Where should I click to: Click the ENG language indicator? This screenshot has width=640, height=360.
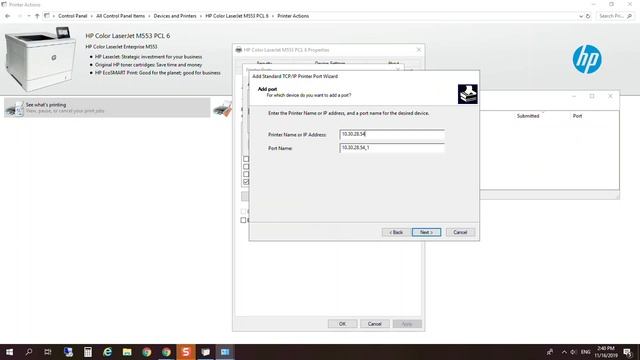click(x=586, y=352)
